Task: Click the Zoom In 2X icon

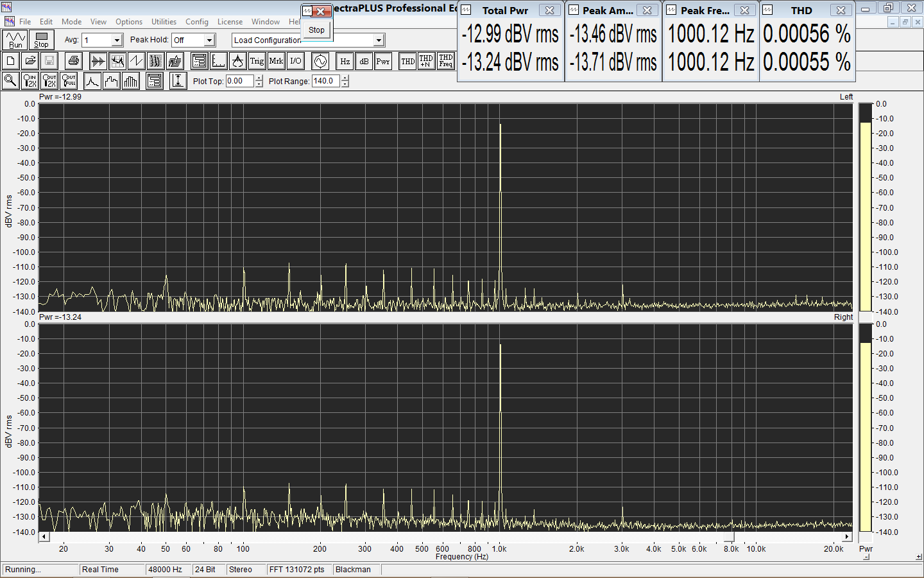Action: point(30,81)
